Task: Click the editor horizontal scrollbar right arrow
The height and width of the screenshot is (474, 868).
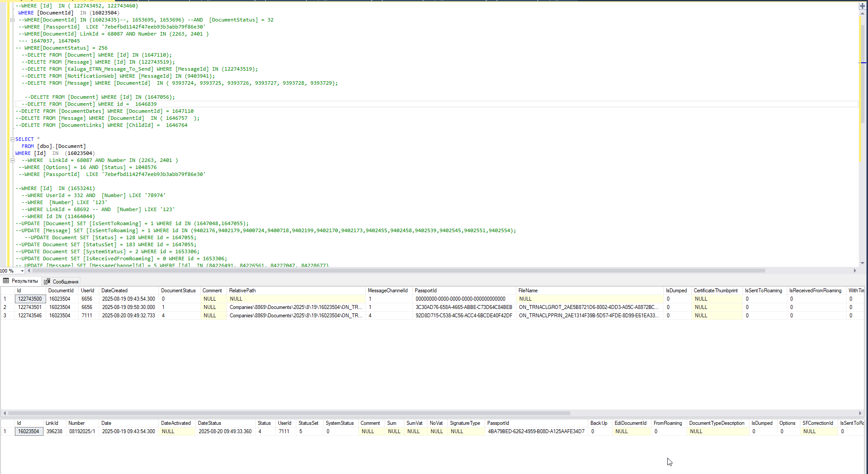Action: click(x=855, y=271)
